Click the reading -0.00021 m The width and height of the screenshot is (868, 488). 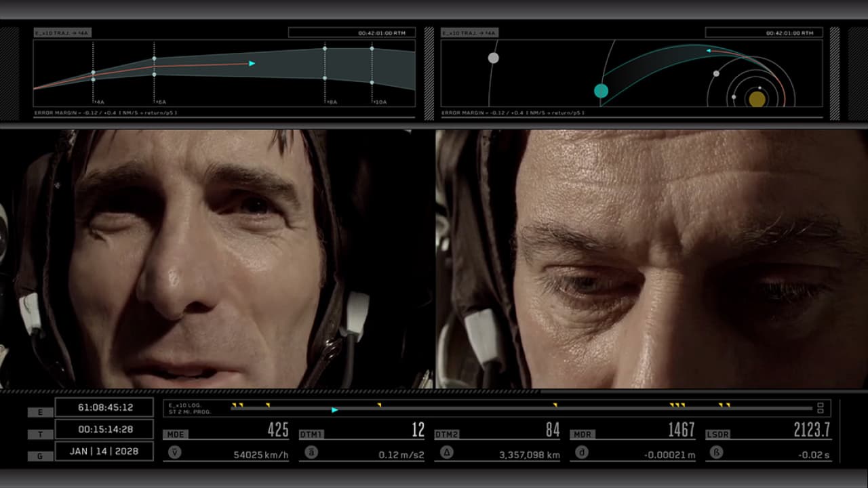coord(669,455)
